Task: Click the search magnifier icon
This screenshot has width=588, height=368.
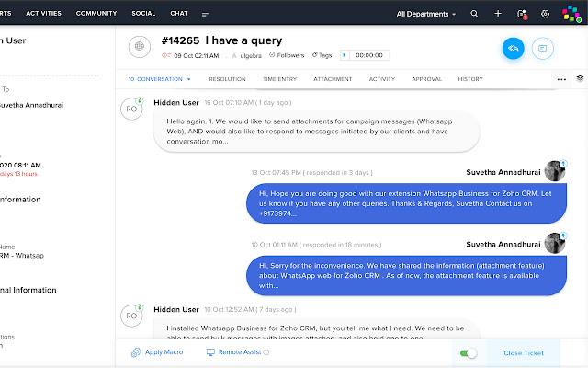Action: point(474,14)
